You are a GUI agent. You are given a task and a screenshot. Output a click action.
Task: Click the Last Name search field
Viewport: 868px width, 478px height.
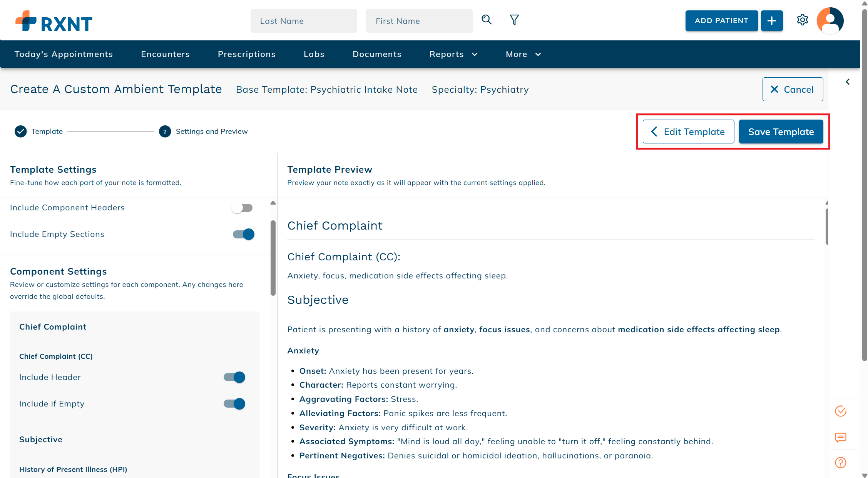pyautogui.click(x=303, y=21)
